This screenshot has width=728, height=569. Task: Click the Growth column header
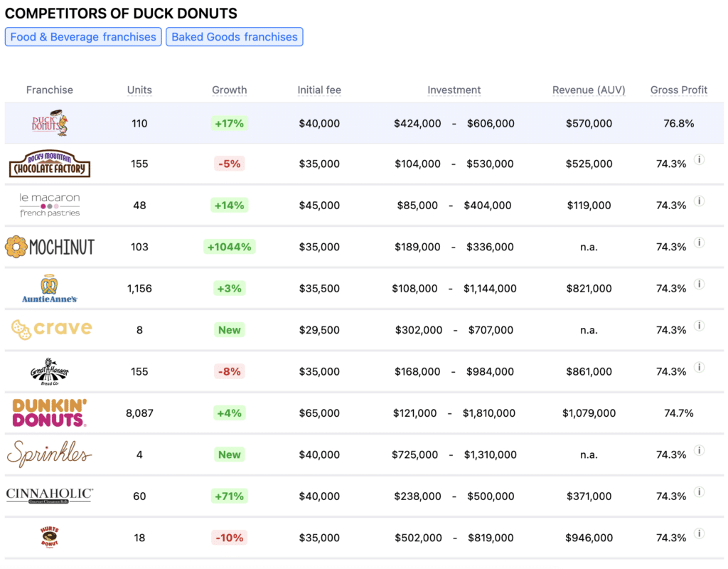point(230,90)
